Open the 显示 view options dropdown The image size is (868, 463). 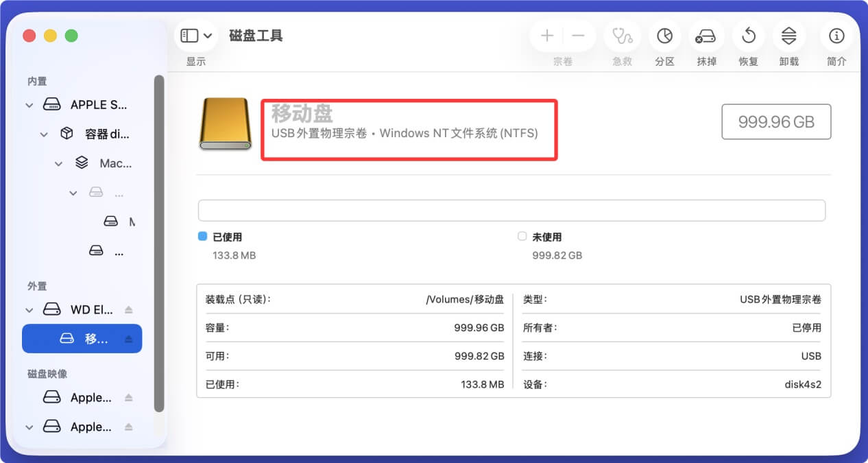[196, 36]
